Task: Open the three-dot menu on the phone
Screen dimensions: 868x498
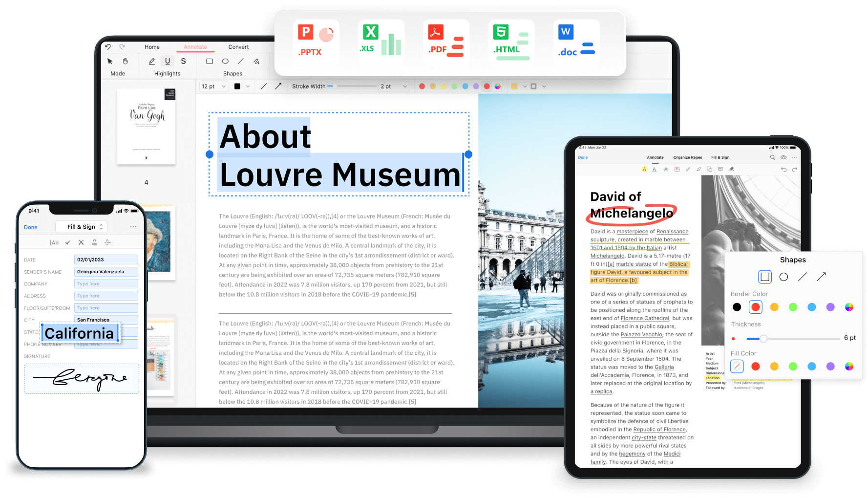Action: pos(133,227)
